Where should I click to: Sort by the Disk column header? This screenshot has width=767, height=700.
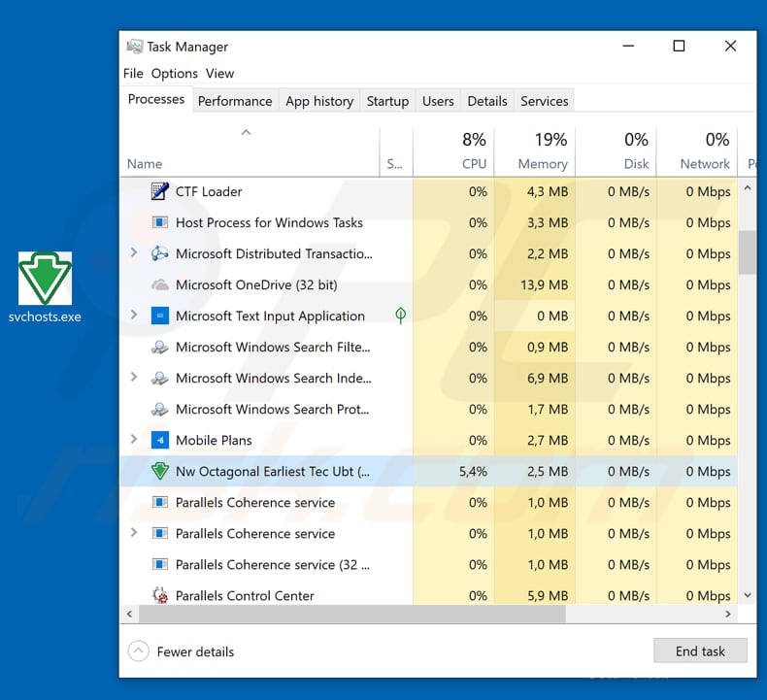pos(616,152)
